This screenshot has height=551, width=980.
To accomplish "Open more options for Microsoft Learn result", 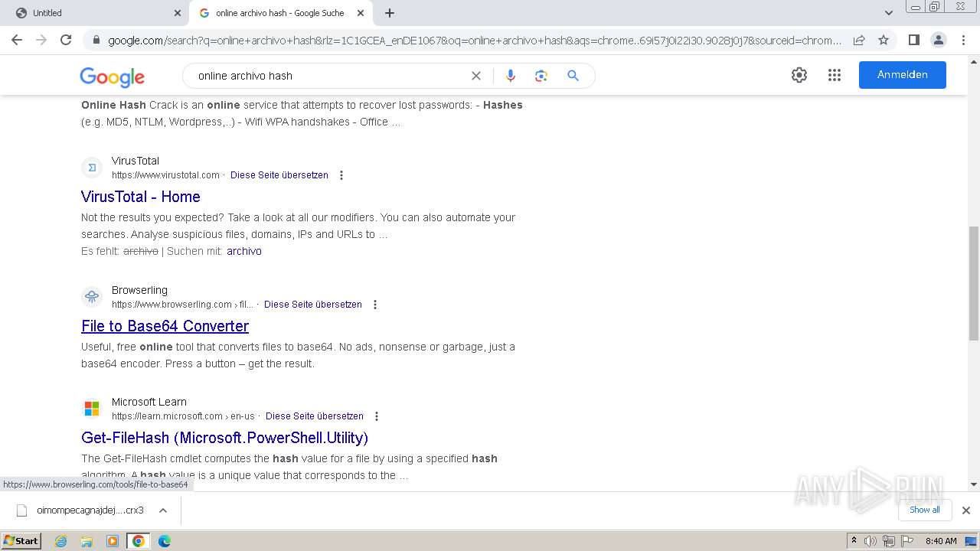I will (x=377, y=416).
